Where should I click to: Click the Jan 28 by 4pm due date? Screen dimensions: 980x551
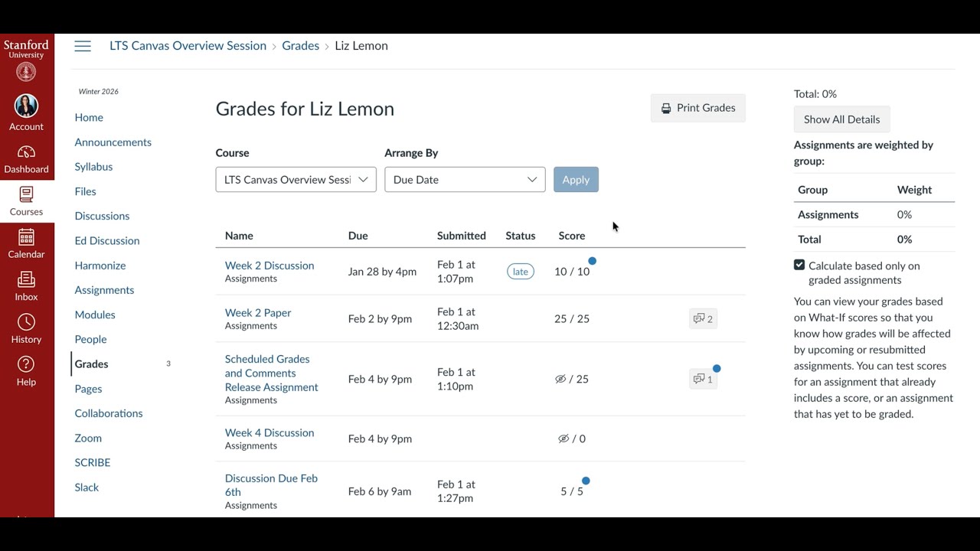[x=382, y=272]
